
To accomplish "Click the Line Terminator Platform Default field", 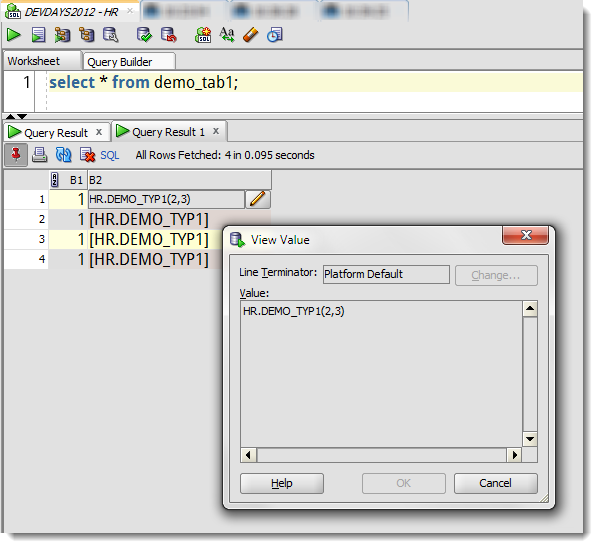I will point(386,274).
